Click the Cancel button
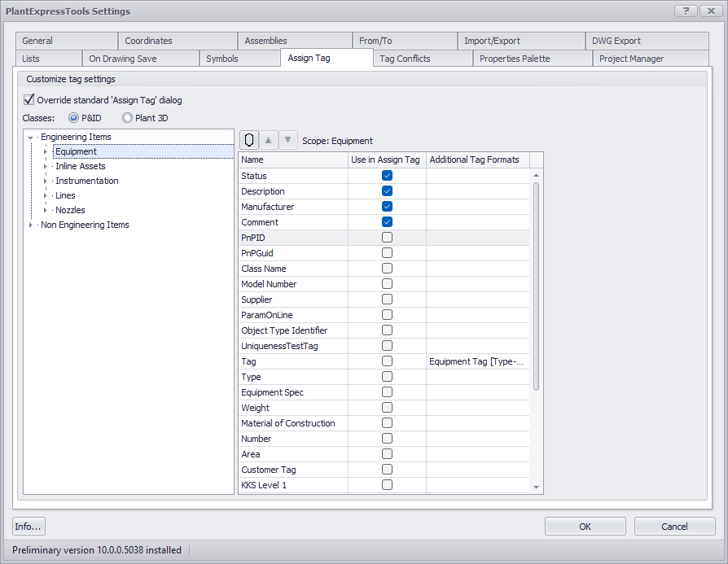Viewport: 728px width, 564px height. (x=674, y=527)
